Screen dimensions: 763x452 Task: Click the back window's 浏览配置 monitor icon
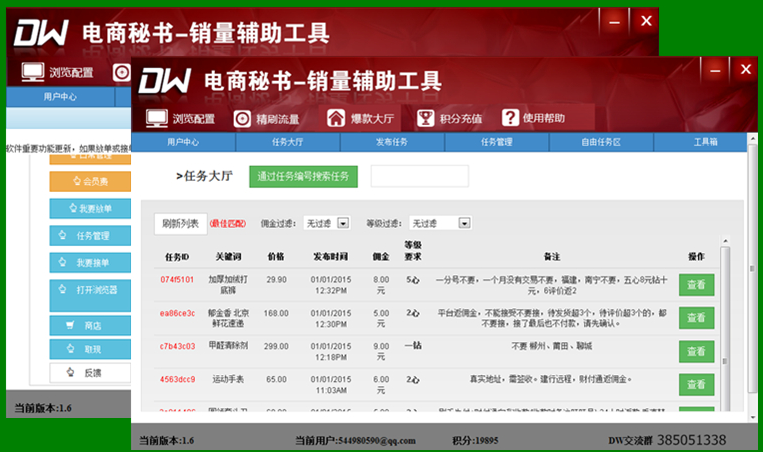(x=33, y=72)
